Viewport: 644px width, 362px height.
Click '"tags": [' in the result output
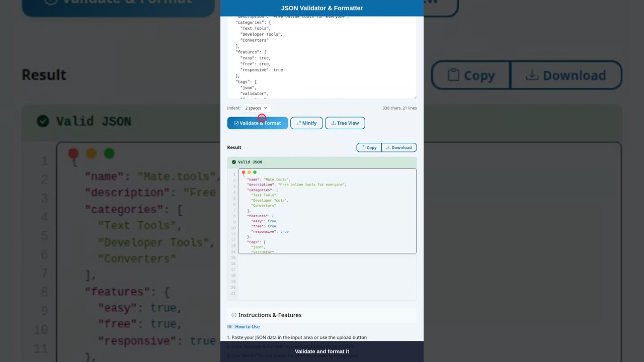click(256, 242)
